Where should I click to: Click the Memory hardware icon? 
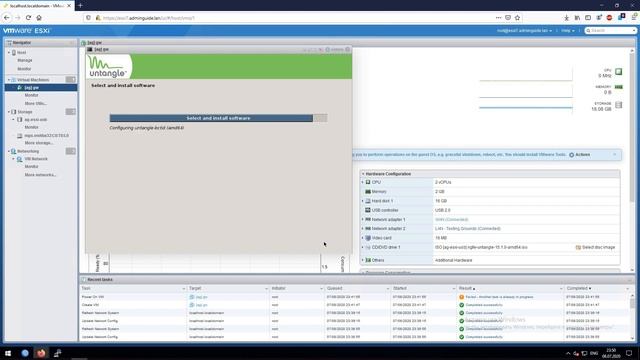tap(368, 191)
